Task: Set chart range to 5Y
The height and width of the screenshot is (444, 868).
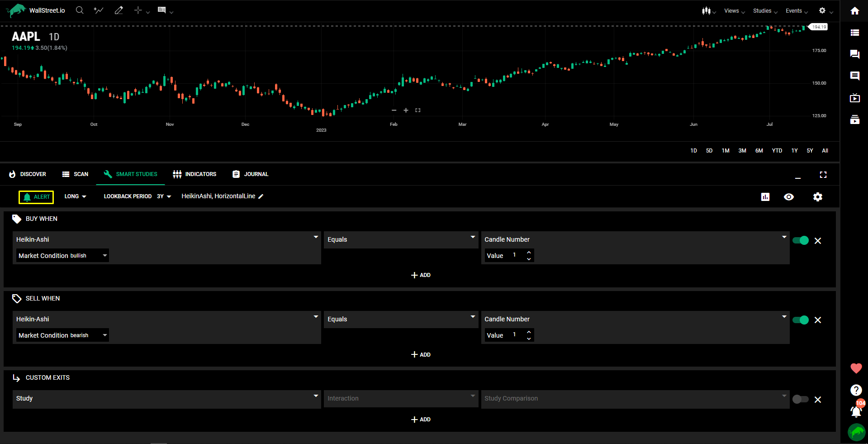Action: [x=810, y=151]
